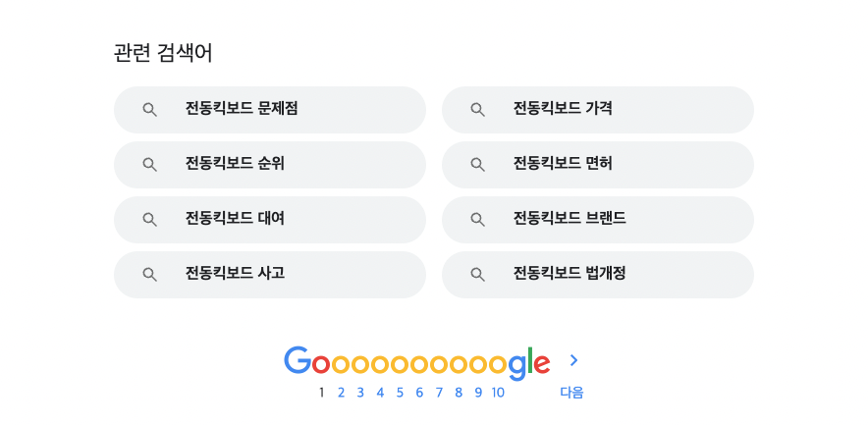Click search icon beside 전동킥보드 문제점

click(x=150, y=110)
